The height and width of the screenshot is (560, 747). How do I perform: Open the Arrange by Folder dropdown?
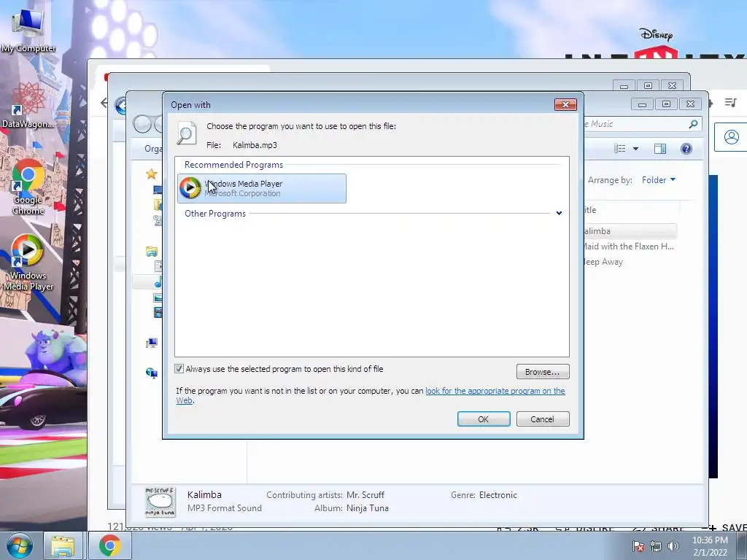click(659, 180)
